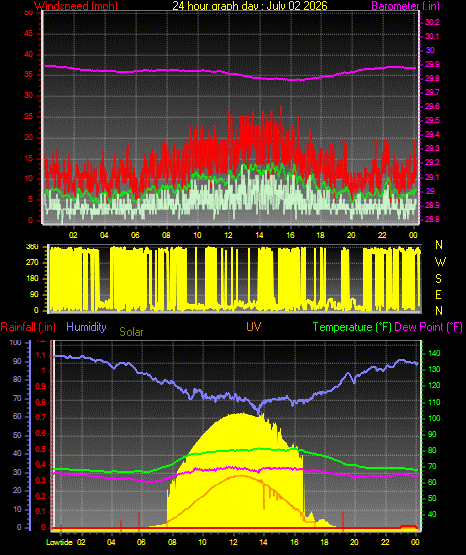Click the W compass direction label
Image resolution: width=466 pixels, height=555 pixels.
[x=440, y=262]
